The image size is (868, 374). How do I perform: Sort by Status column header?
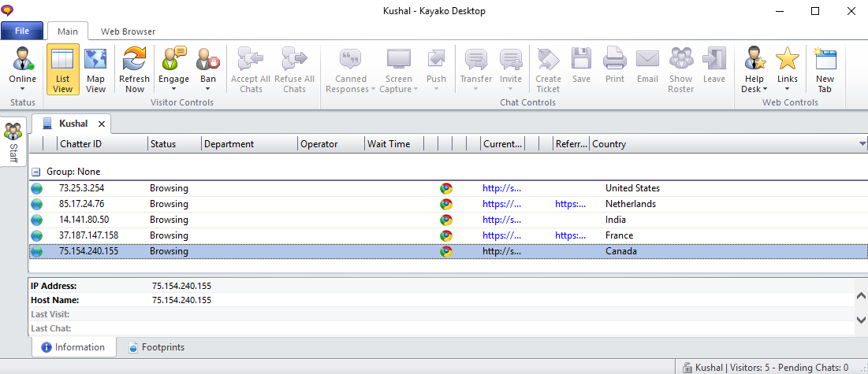174,144
